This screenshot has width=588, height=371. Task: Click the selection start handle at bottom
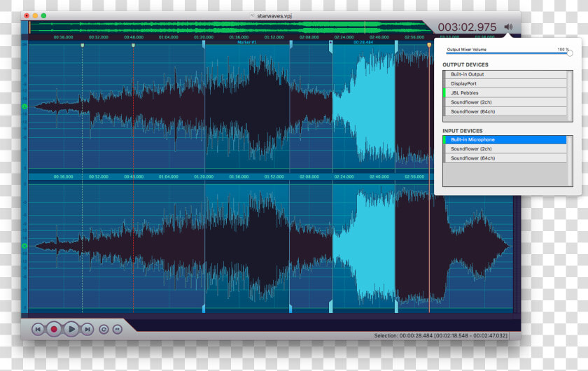coord(330,307)
